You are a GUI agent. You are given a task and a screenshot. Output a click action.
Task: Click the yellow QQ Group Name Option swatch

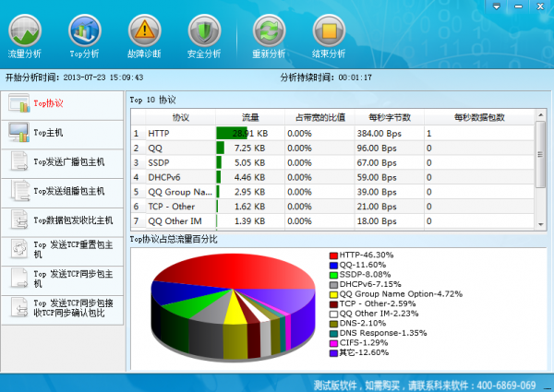tap(333, 294)
